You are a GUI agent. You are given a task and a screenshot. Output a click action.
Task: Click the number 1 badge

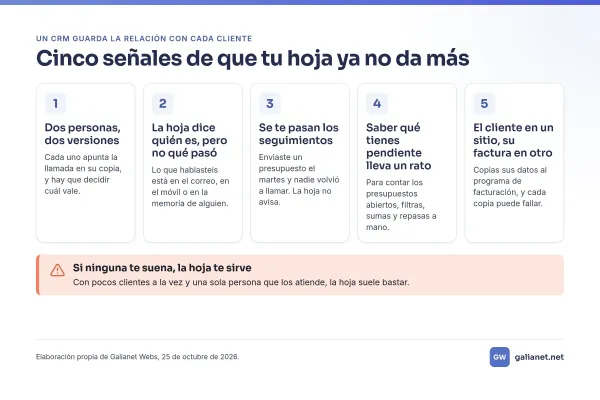point(55,103)
